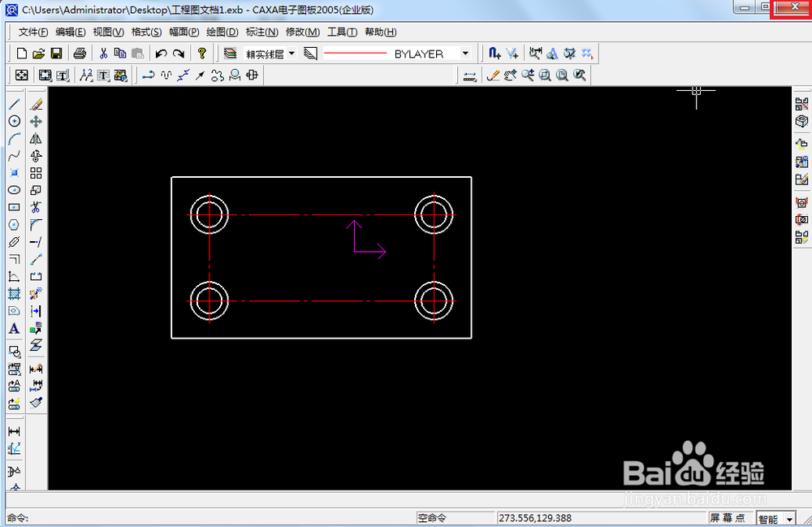This screenshot has width=812, height=527.
Task: Select the Text annotation tool (A)
Action: pyautogui.click(x=15, y=328)
